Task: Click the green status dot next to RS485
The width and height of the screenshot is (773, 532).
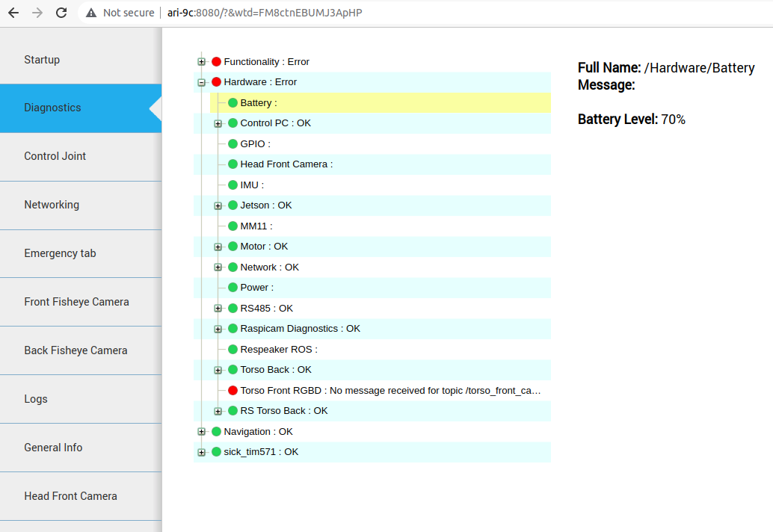Action: (233, 308)
